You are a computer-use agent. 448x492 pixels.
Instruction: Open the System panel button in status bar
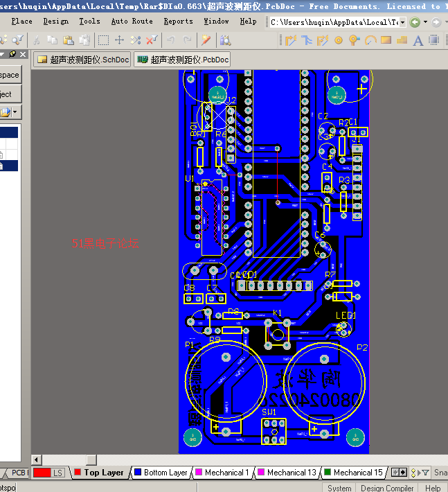(x=339, y=488)
